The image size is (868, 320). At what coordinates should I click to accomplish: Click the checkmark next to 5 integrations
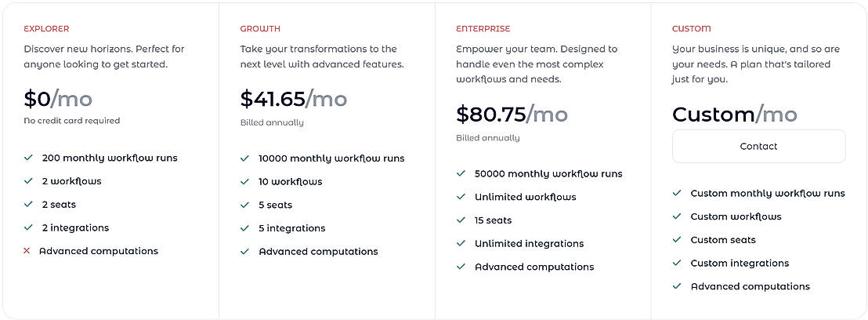point(244,228)
